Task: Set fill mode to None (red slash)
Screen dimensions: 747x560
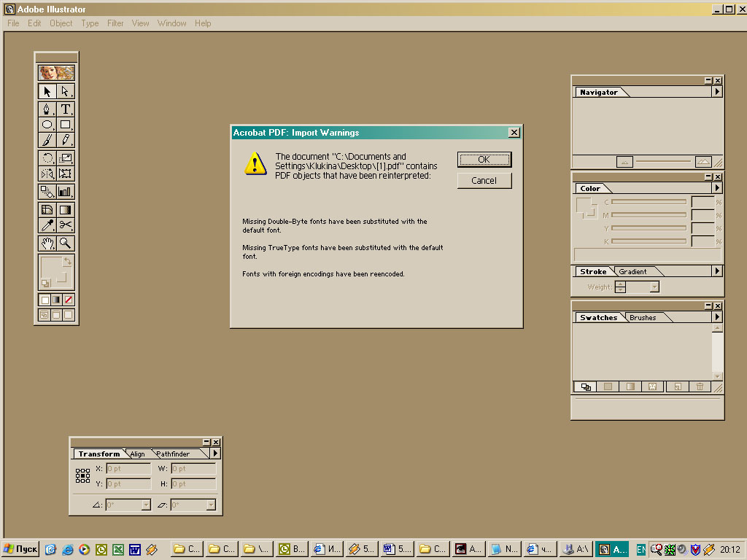Action: pos(69,300)
